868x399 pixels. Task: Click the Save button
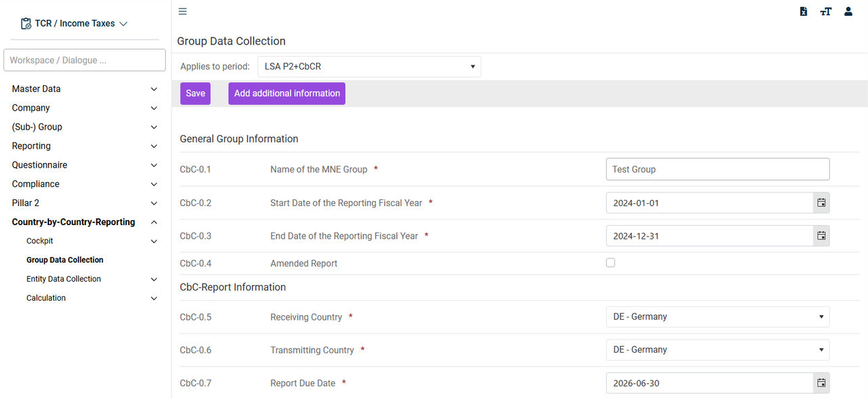(x=195, y=93)
